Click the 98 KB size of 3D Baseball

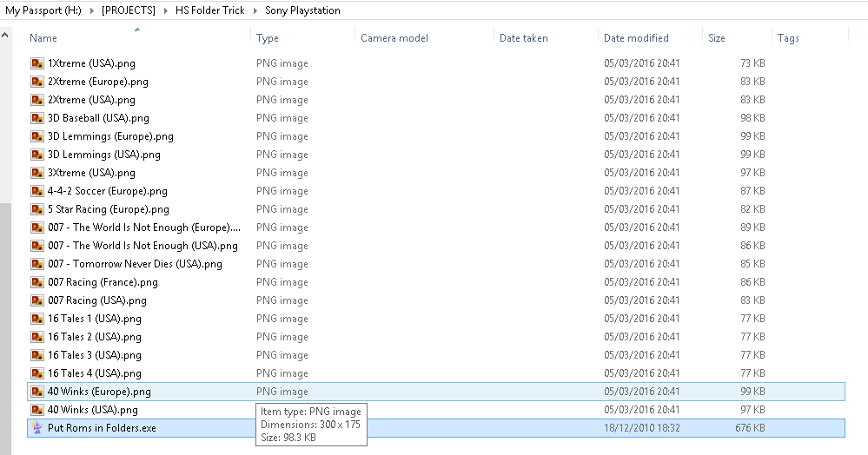(752, 118)
